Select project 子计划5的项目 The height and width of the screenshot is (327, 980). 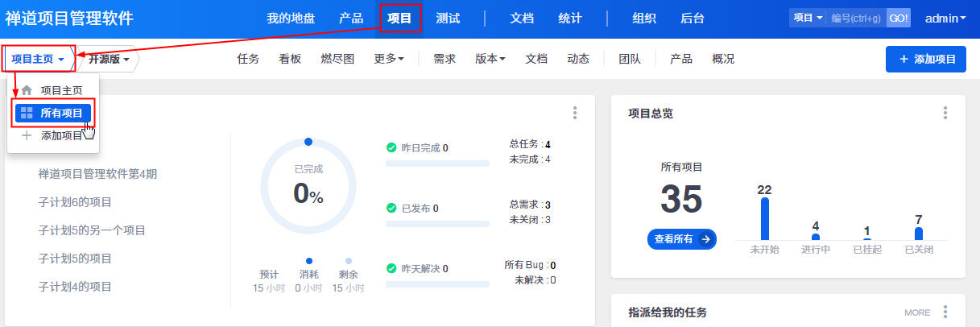75,259
